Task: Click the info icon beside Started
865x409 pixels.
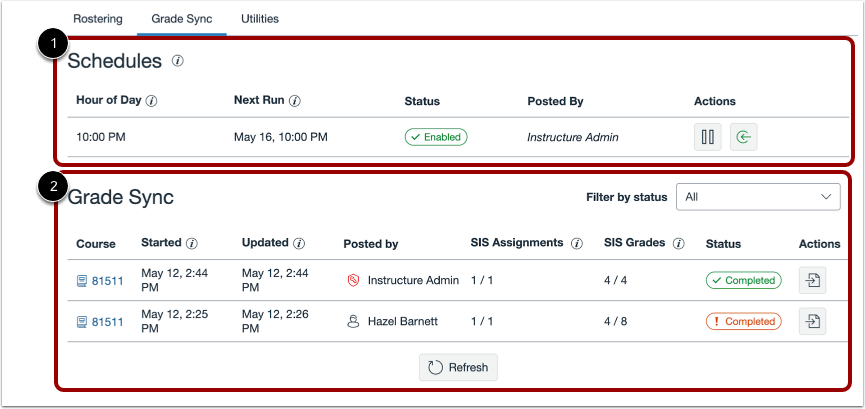Action: click(x=192, y=243)
